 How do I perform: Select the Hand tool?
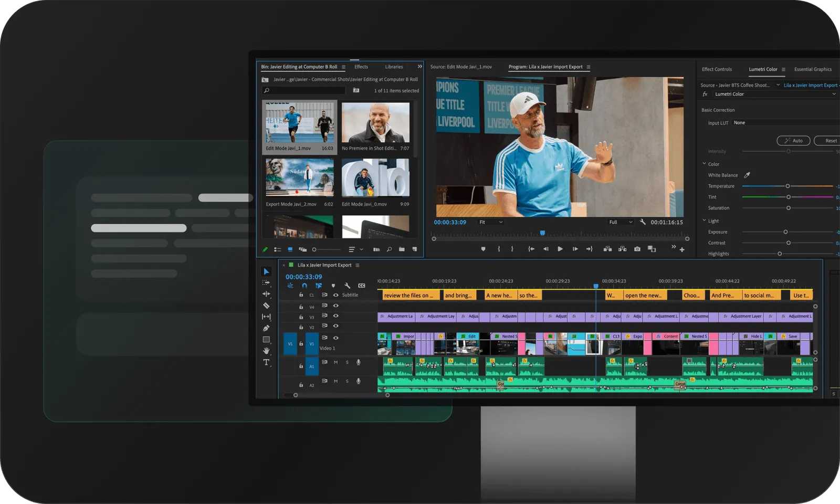tap(266, 351)
